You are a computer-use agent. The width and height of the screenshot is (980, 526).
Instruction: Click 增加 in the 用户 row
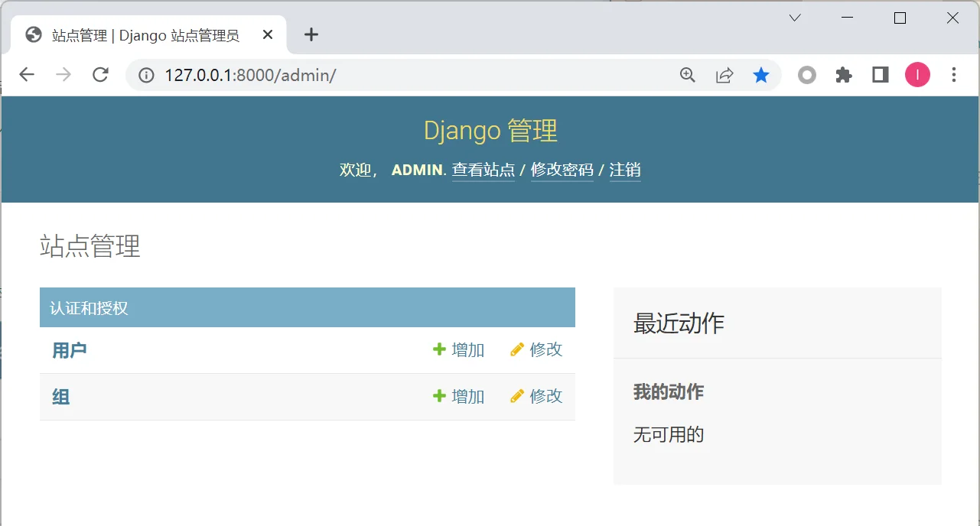pos(459,350)
